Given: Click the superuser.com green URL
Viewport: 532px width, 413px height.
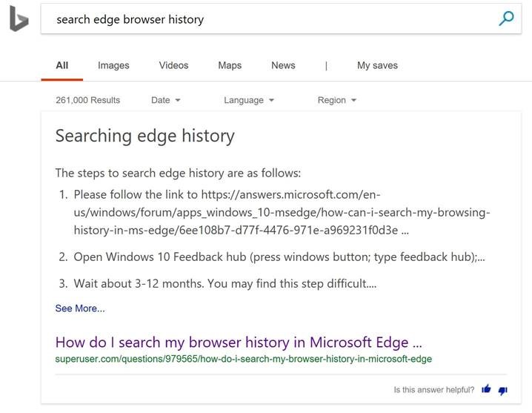Looking at the screenshot, I should (x=243, y=359).
